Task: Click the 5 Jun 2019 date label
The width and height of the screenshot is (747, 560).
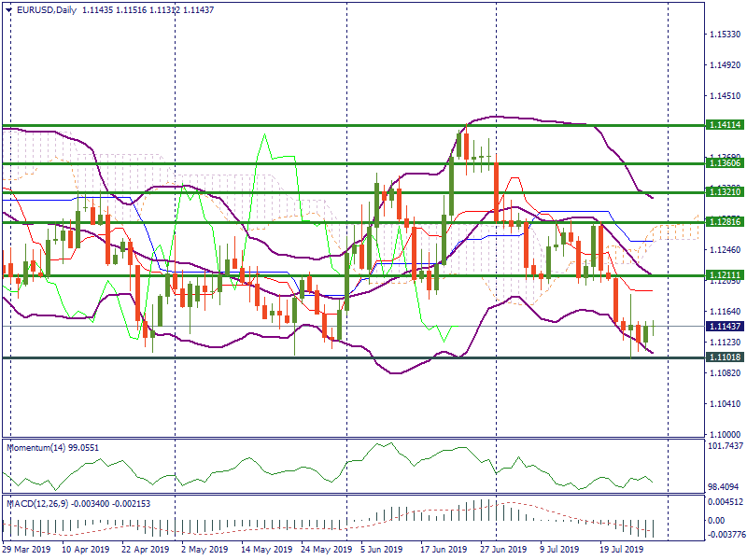Action: (x=381, y=550)
